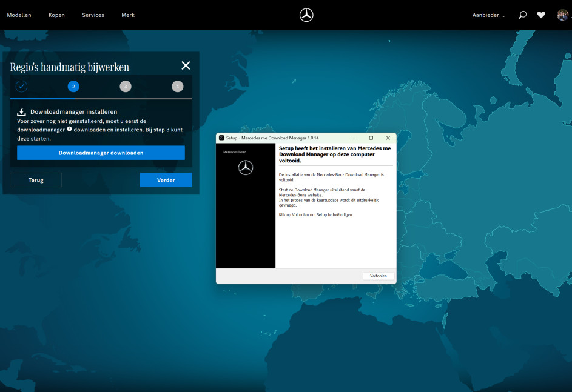Maximize the Setup window
Viewport: 572px width, 392px height.
click(371, 138)
